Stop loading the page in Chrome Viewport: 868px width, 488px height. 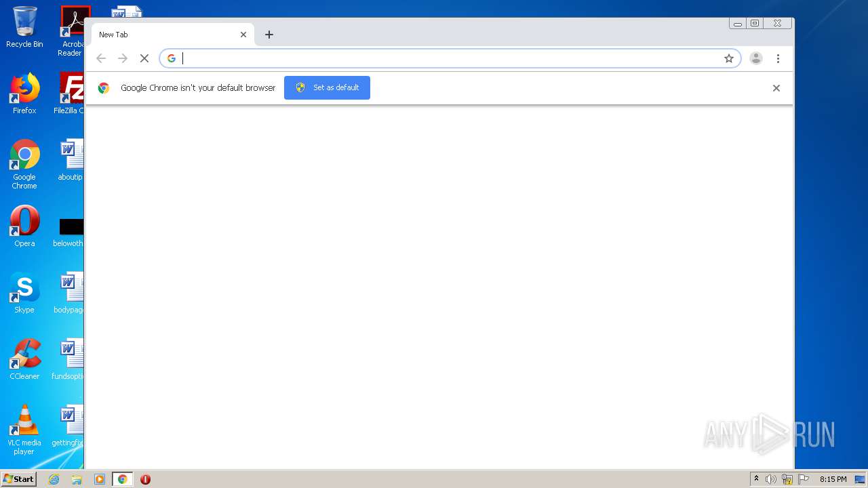144,58
